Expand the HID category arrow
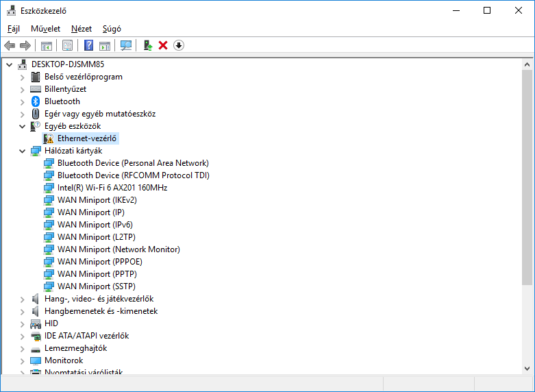Screen dimensions: 535x392 pos(22,323)
